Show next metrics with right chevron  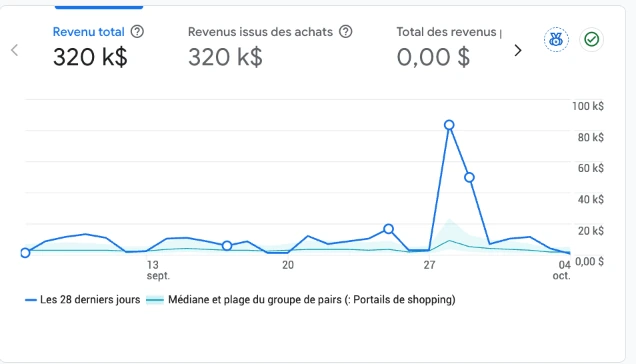coord(518,50)
